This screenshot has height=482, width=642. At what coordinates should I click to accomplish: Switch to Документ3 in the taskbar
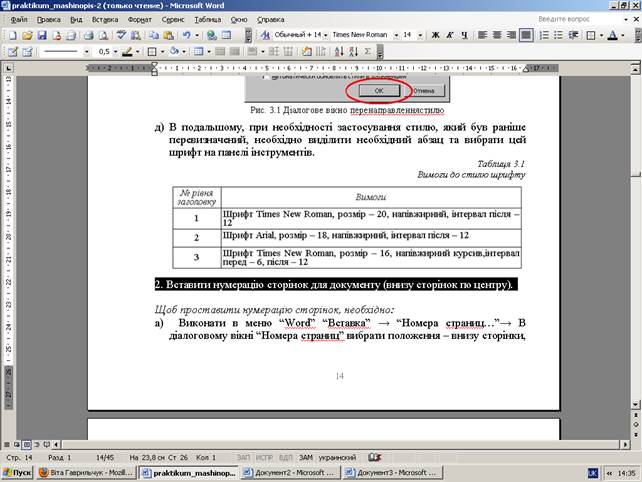click(393, 473)
